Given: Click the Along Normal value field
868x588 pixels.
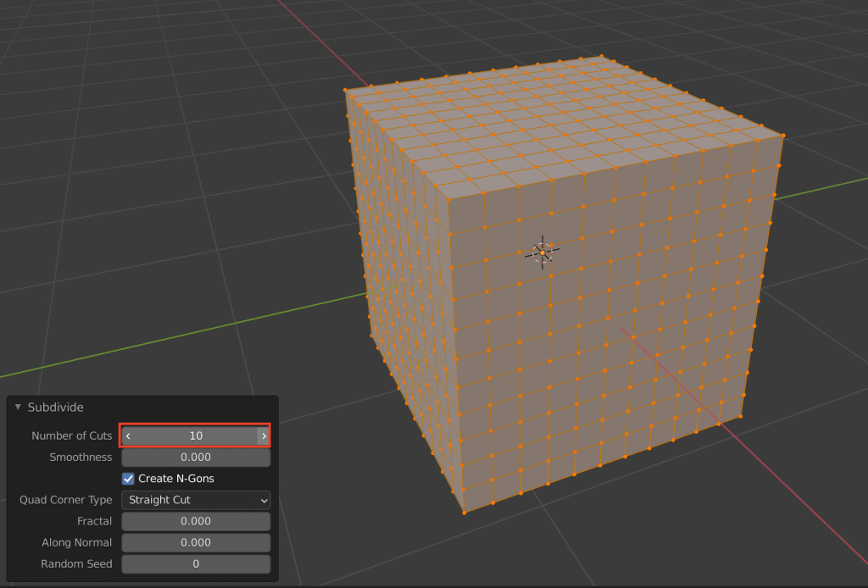Looking at the screenshot, I should [195, 542].
